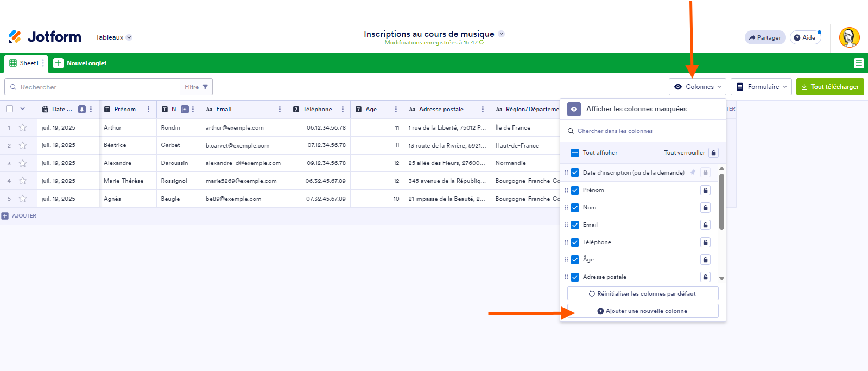Viewport: 868px width, 371px height.
Task: Uncheck the Téléphone column checkbox
Action: (x=575, y=242)
